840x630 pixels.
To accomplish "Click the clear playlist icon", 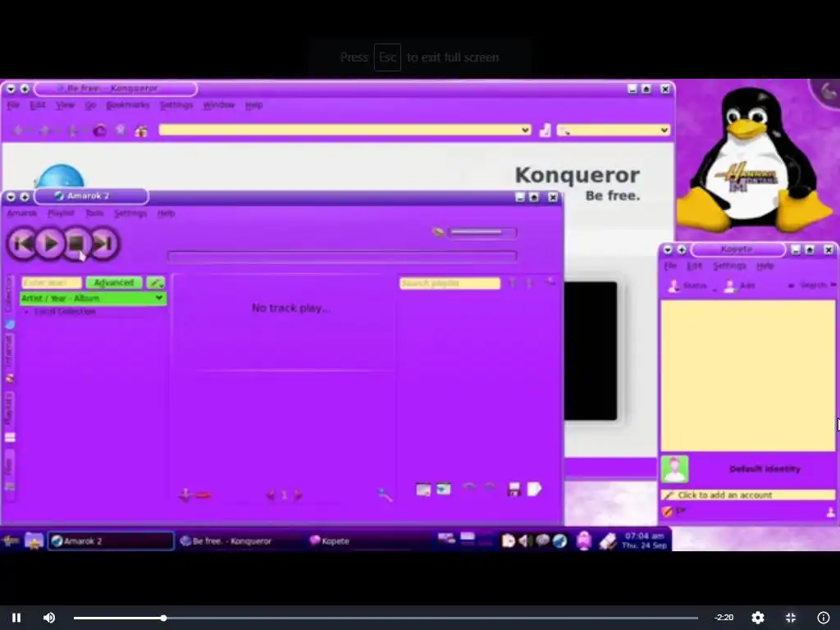I will 423,489.
